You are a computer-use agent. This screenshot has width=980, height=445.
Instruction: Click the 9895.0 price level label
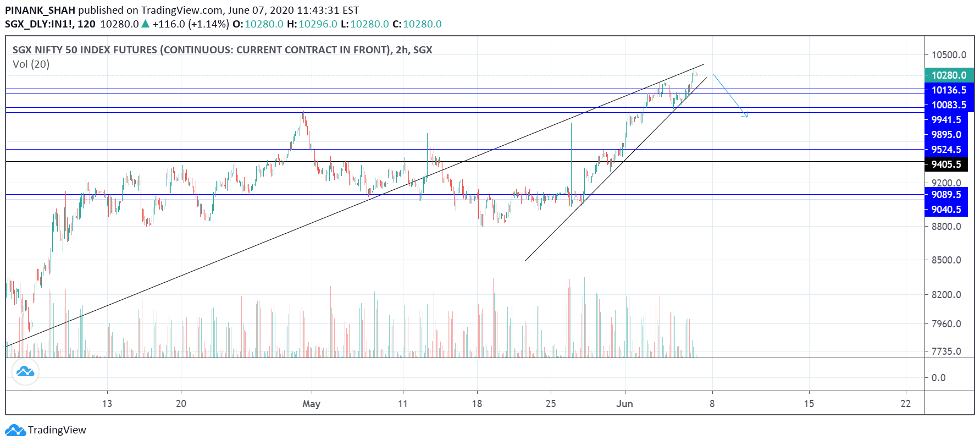[x=946, y=135]
